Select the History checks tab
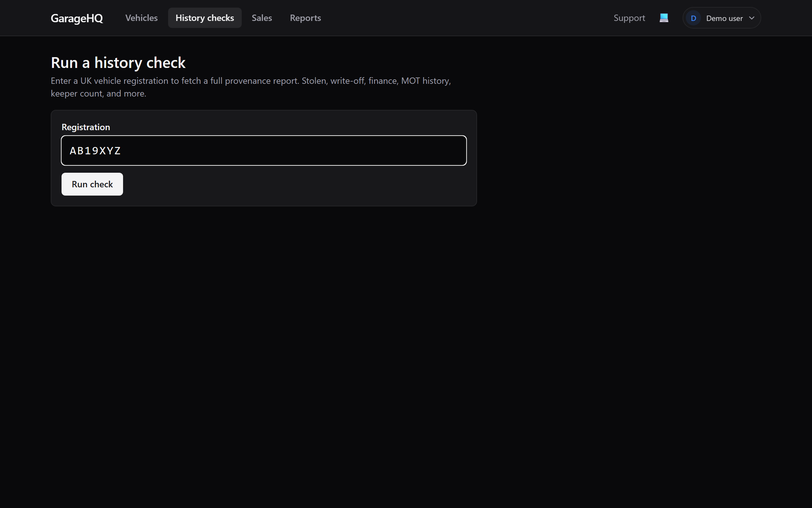This screenshot has height=508, width=812. (205, 18)
